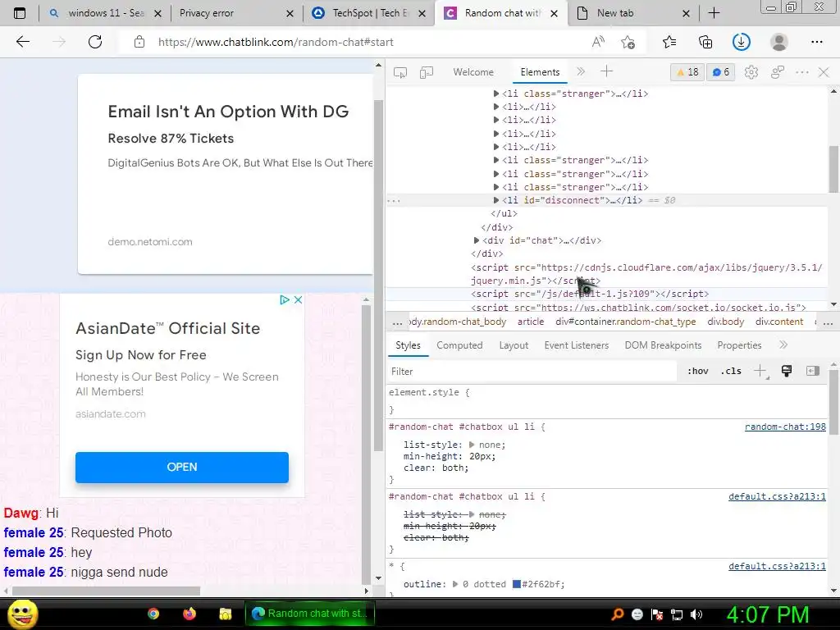Open the Computed styles tab

tap(459, 345)
